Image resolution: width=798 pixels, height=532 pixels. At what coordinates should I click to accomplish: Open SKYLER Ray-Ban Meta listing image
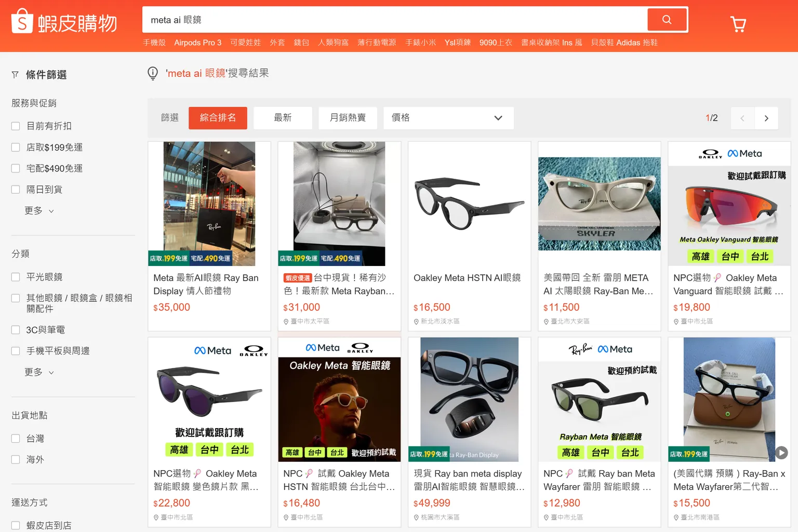point(600,204)
